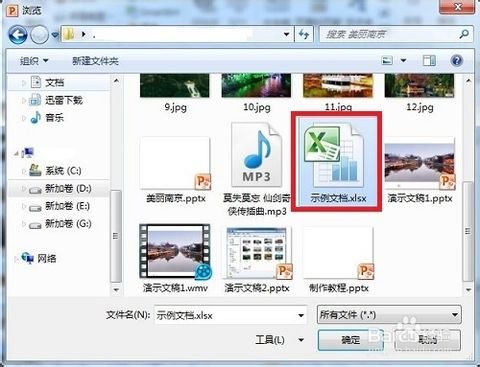Select 文档 in the navigation tree
Viewport: 480px width, 367px height.
[x=55, y=82]
